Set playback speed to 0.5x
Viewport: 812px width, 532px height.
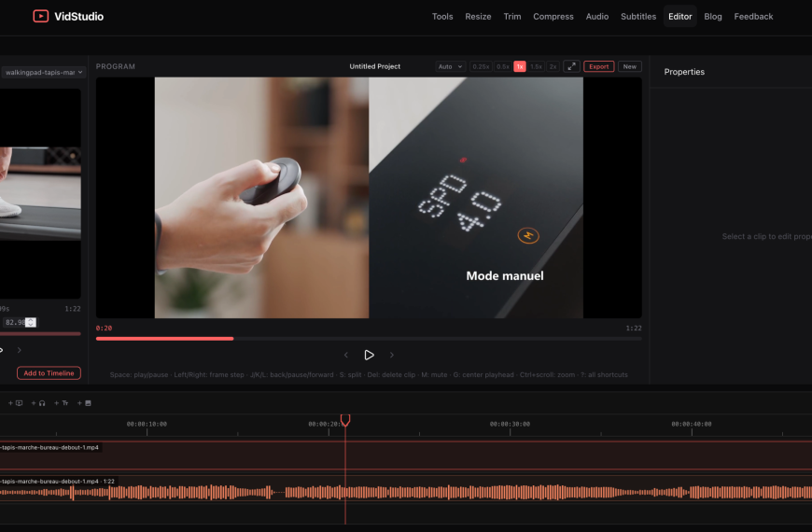coord(502,66)
